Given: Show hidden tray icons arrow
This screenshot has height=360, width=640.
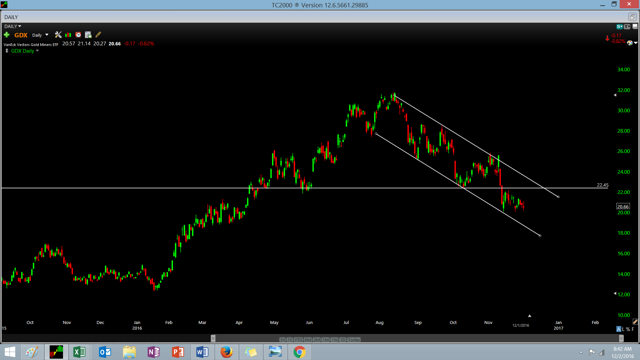Looking at the screenshot, I should (x=581, y=352).
